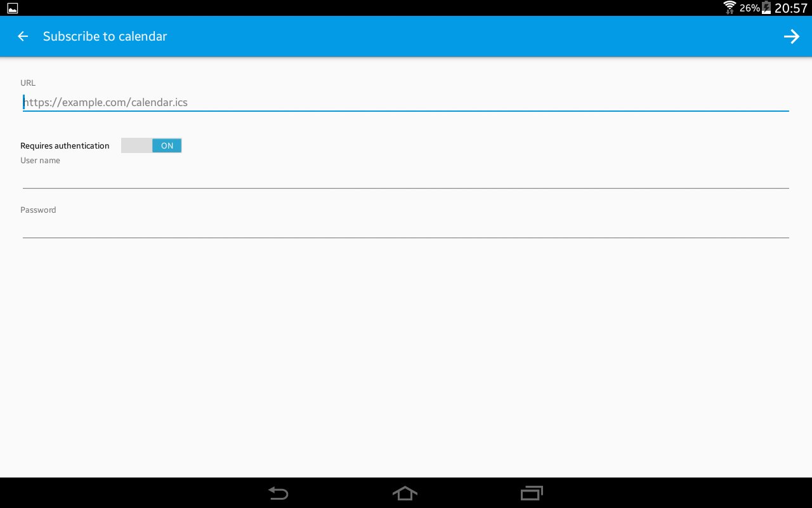Tap the back arrow beside Subscribe to calendar
This screenshot has height=508, width=812.
[x=23, y=36]
